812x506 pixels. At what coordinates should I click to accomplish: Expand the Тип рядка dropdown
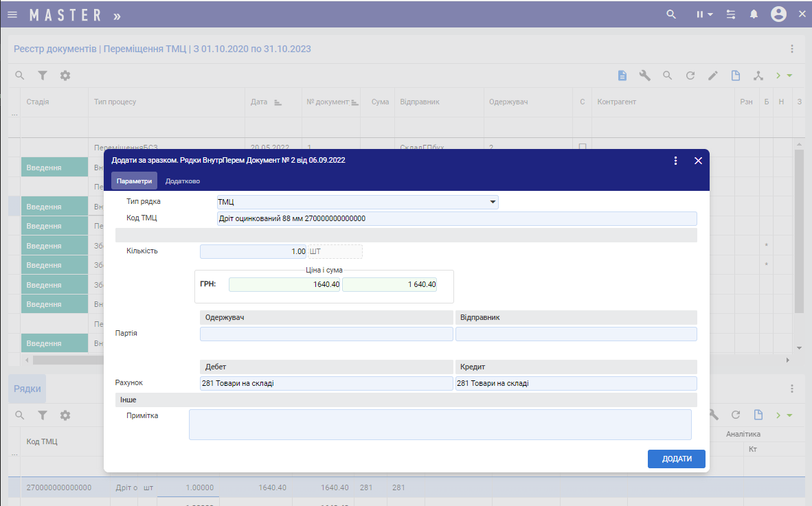click(x=493, y=202)
